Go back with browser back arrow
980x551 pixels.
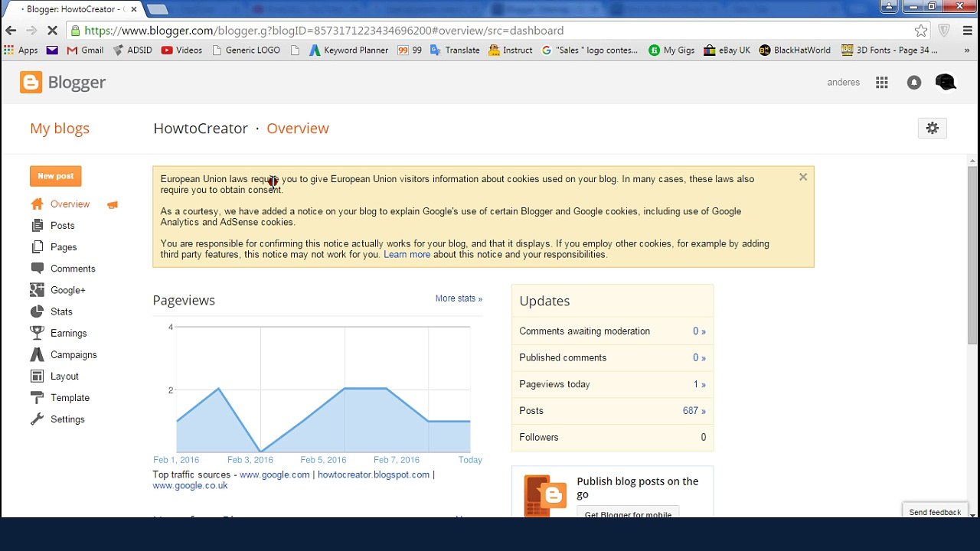(11, 31)
